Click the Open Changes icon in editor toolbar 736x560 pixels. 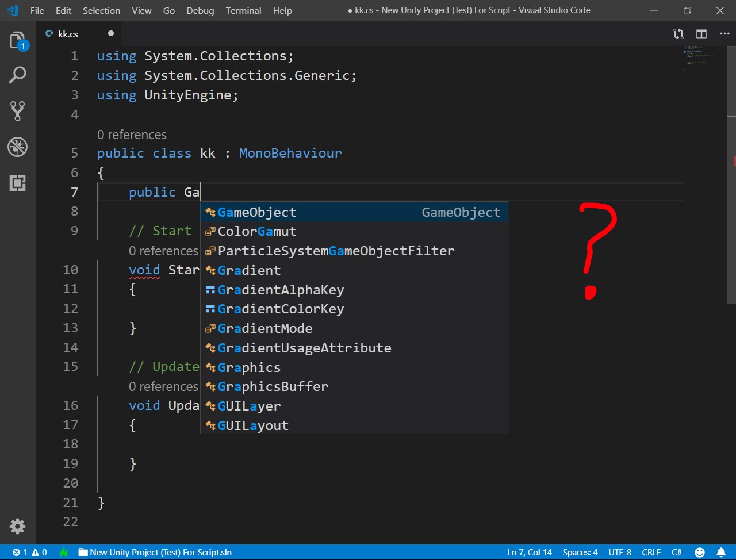[678, 34]
